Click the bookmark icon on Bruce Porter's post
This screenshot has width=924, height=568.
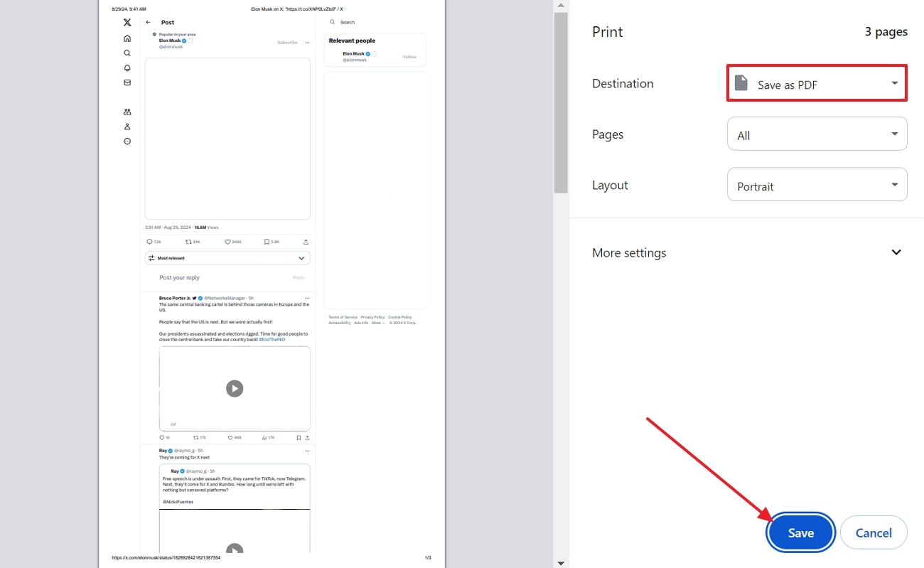coord(299,438)
